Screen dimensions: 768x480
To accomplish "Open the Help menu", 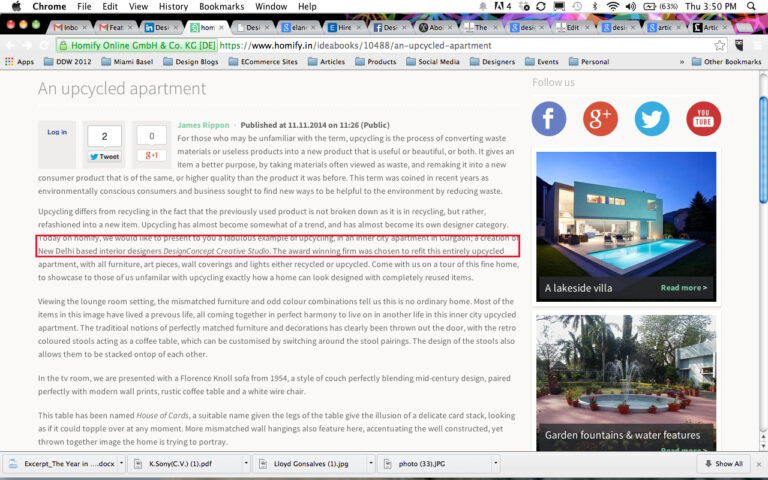I will (x=307, y=6).
